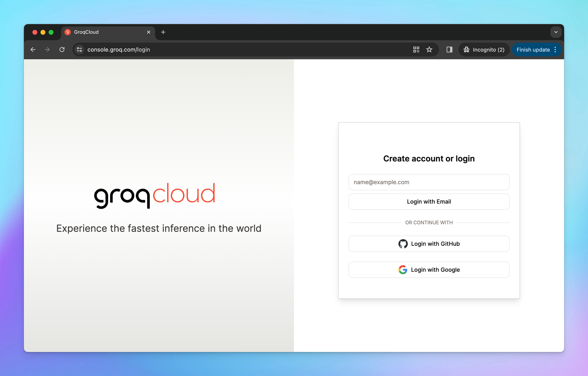Focus the name@example.com email field
The image size is (588, 376).
(429, 182)
